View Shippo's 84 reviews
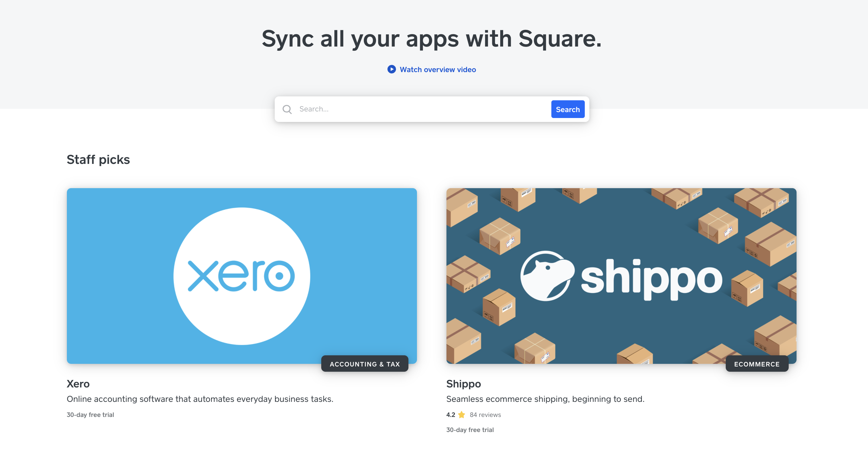This screenshot has width=868, height=453. (x=485, y=415)
